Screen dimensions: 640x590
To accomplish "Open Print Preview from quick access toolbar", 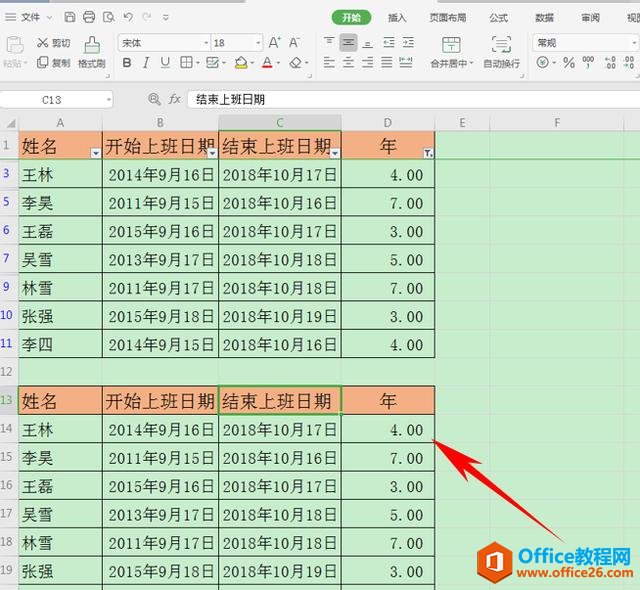I will pos(109,17).
